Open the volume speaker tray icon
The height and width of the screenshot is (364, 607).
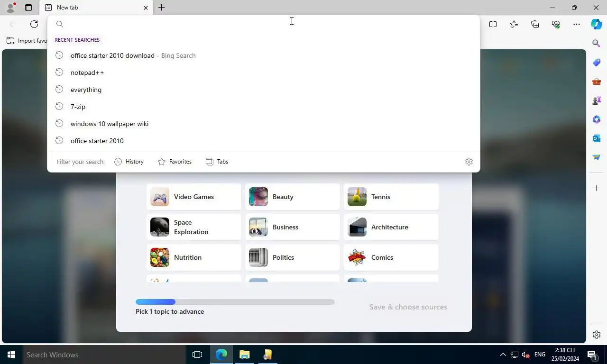(x=525, y=355)
